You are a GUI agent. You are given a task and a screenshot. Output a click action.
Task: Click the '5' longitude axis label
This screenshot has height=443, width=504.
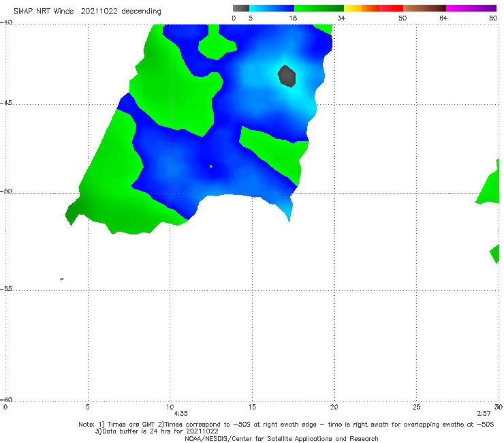coord(87,407)
